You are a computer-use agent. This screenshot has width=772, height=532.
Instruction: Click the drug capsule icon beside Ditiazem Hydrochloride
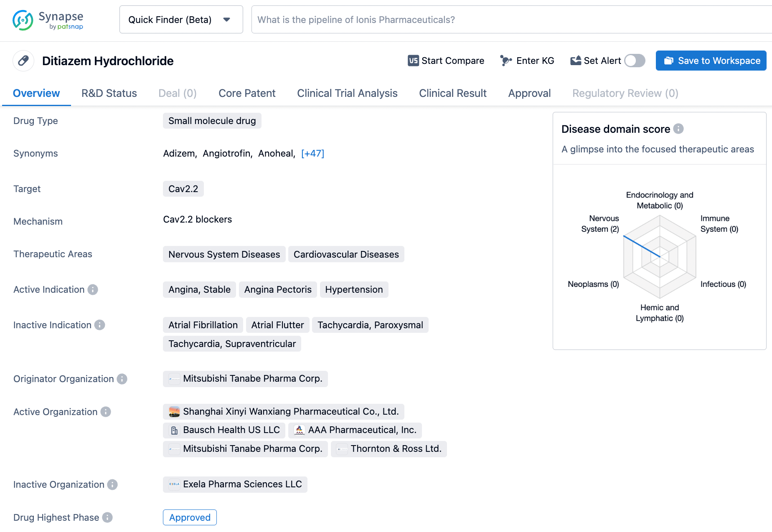coord(23,61)
